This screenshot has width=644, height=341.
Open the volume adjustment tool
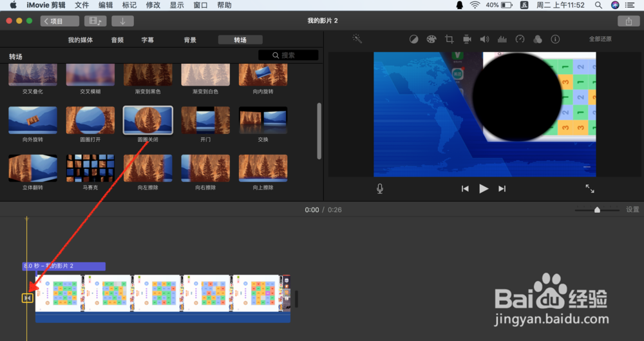485,39
